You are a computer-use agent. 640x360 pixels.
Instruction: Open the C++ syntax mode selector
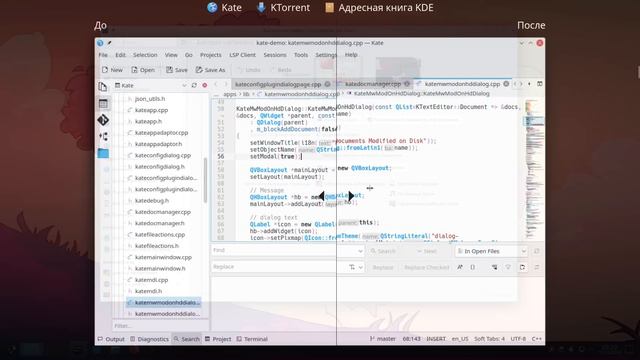tap(536, 339)
